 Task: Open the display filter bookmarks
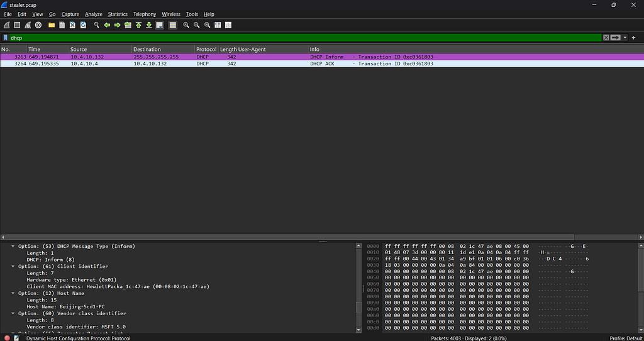5,38
